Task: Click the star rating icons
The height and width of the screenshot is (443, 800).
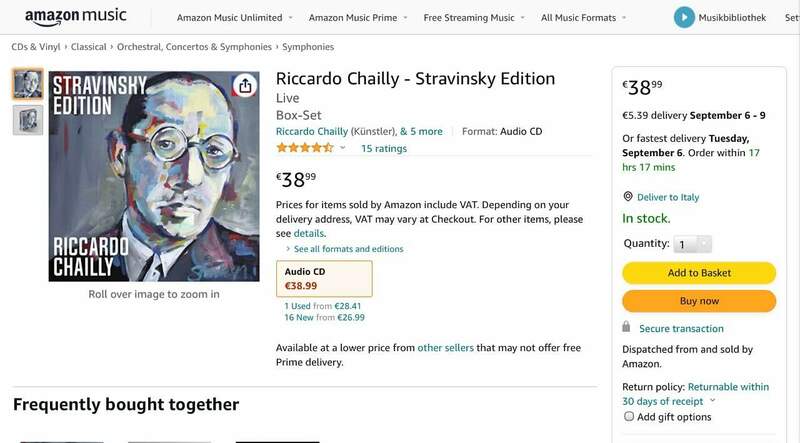Action: coord(304,148)
